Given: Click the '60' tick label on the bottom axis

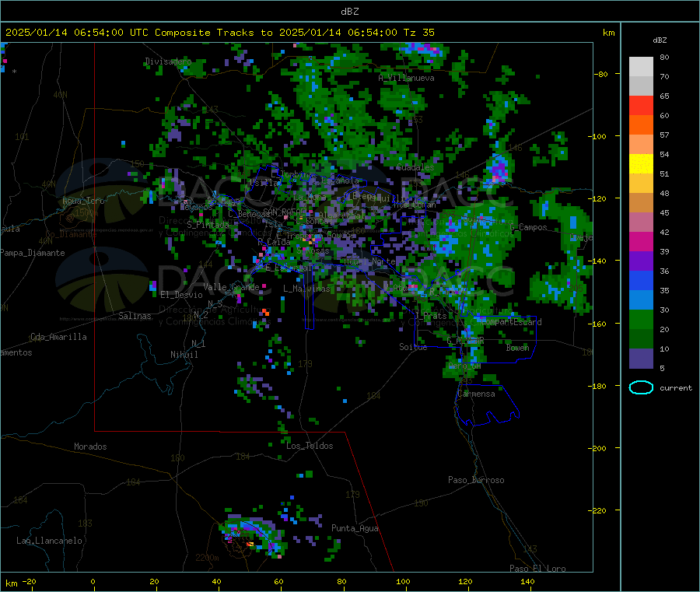Looking at the screenshot, I should [279, 582].
